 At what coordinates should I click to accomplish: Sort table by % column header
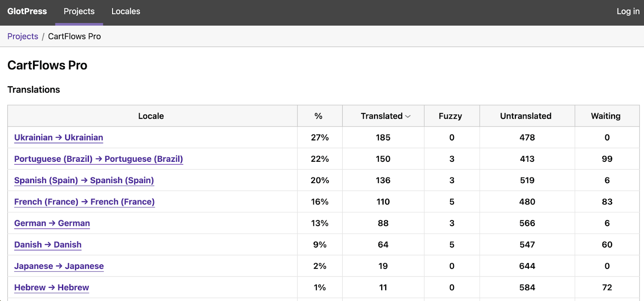[318, 116]
